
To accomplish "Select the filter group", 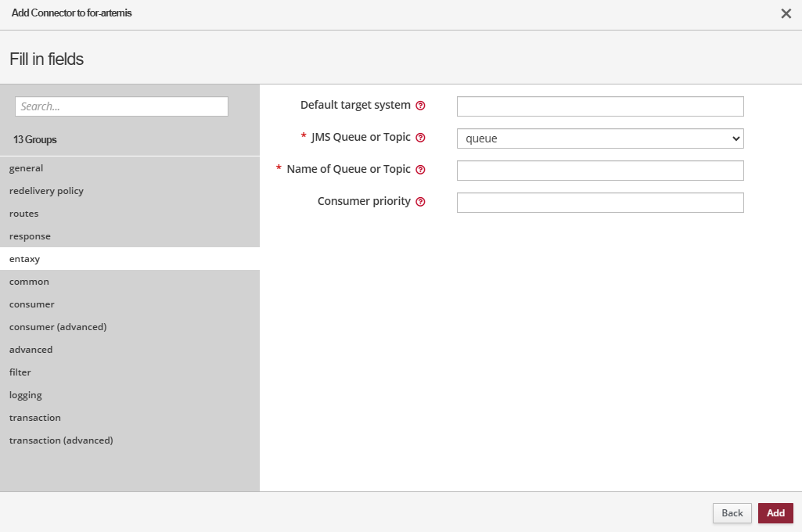I will [x=20, y=372].
